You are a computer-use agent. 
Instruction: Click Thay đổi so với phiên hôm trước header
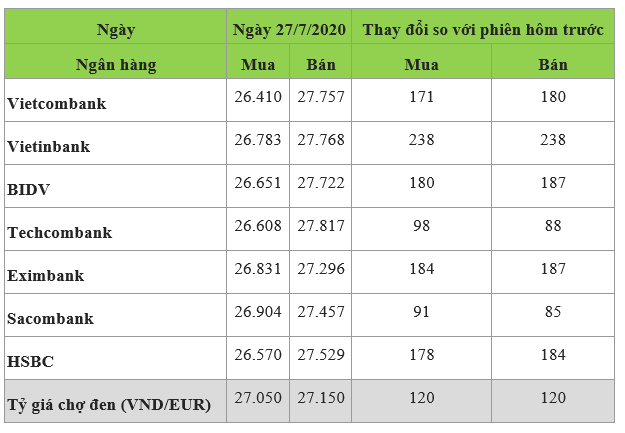tap(483, 30)
